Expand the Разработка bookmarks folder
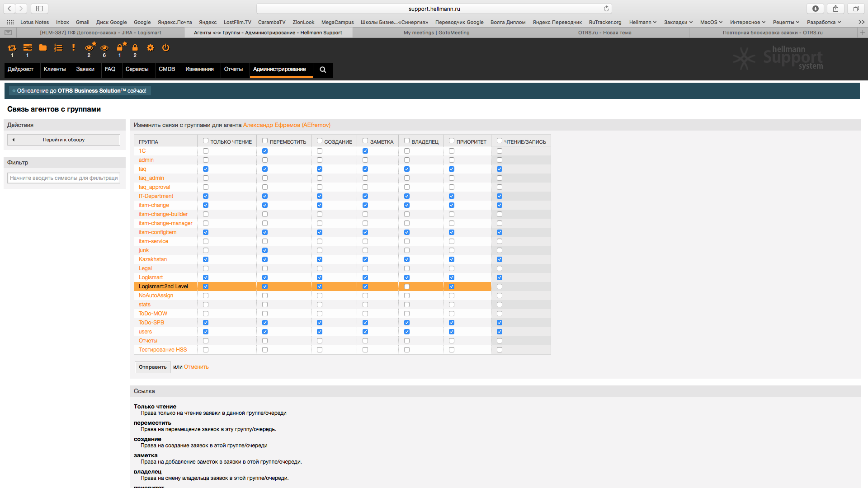 coord(824,22)
